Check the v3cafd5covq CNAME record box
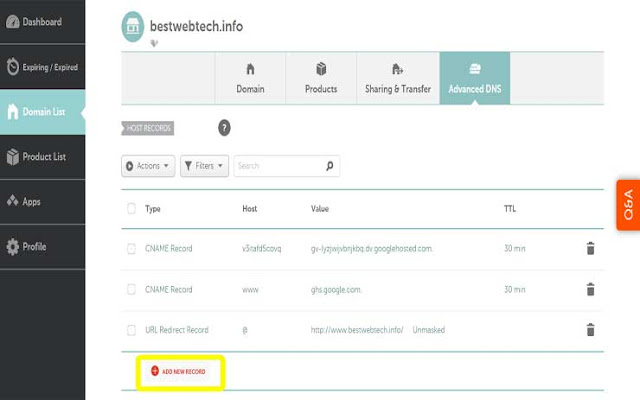The height and width of the screenshot is (400, 640). point(131,248)
